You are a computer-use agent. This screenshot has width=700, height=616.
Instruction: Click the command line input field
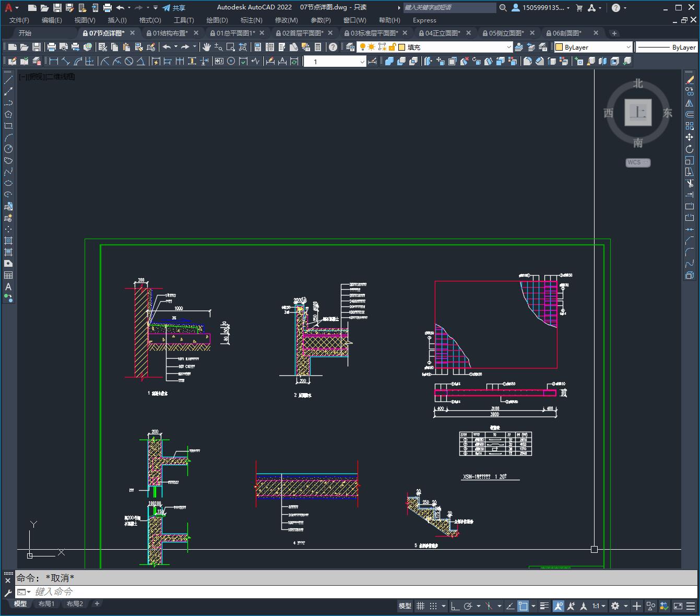(x=355, y=591)
